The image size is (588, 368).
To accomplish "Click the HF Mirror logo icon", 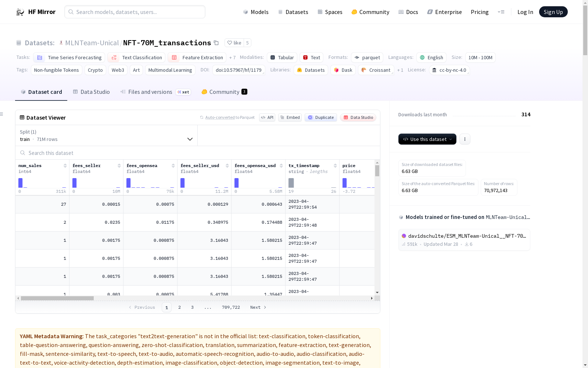I will point(20,12).
